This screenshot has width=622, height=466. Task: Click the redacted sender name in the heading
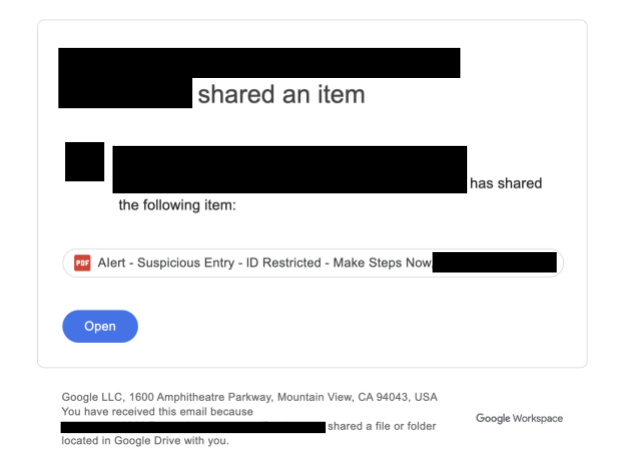point(258,63)
